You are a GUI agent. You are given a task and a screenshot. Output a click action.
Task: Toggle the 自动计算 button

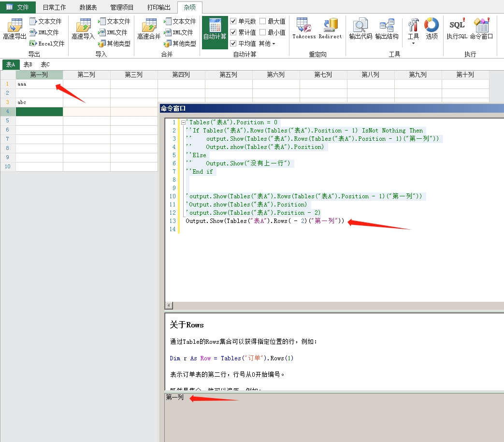click(x=215, y=32)
